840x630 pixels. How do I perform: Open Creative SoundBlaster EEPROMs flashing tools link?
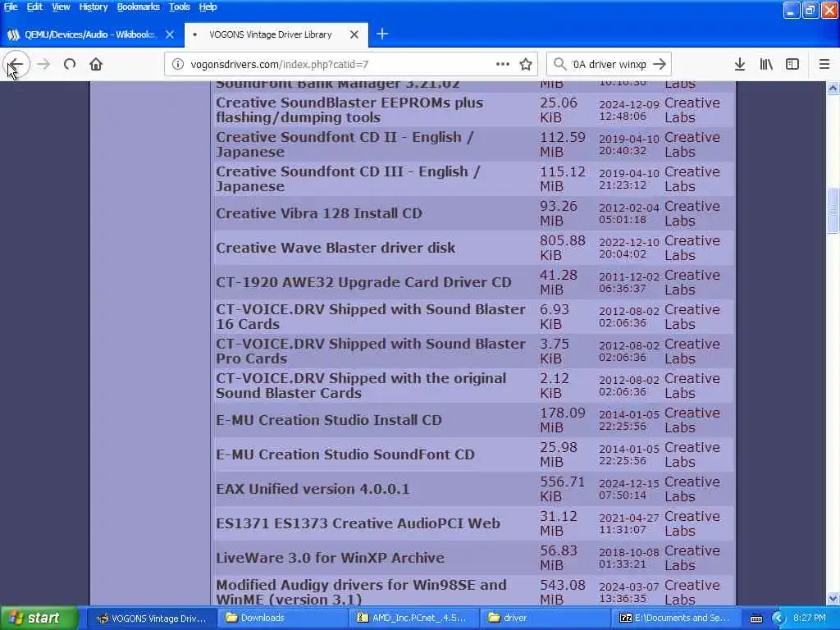[x=349, y=110]
